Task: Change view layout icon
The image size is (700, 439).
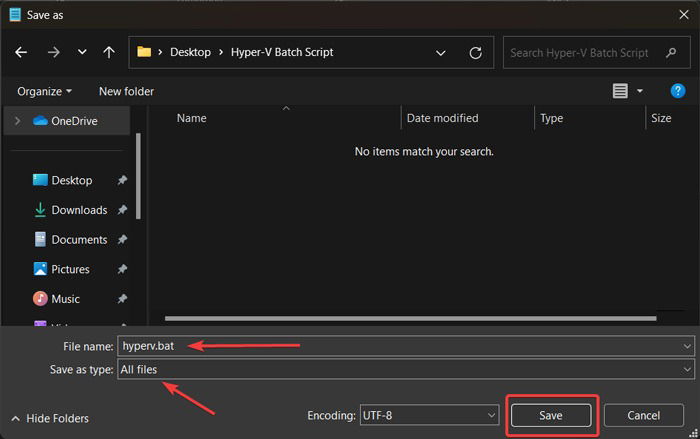Action: pyautogui.click(x=620, y=91)
